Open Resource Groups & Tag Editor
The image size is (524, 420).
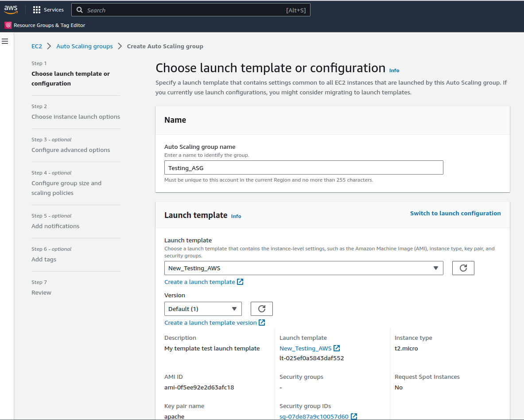click(45, 25)
